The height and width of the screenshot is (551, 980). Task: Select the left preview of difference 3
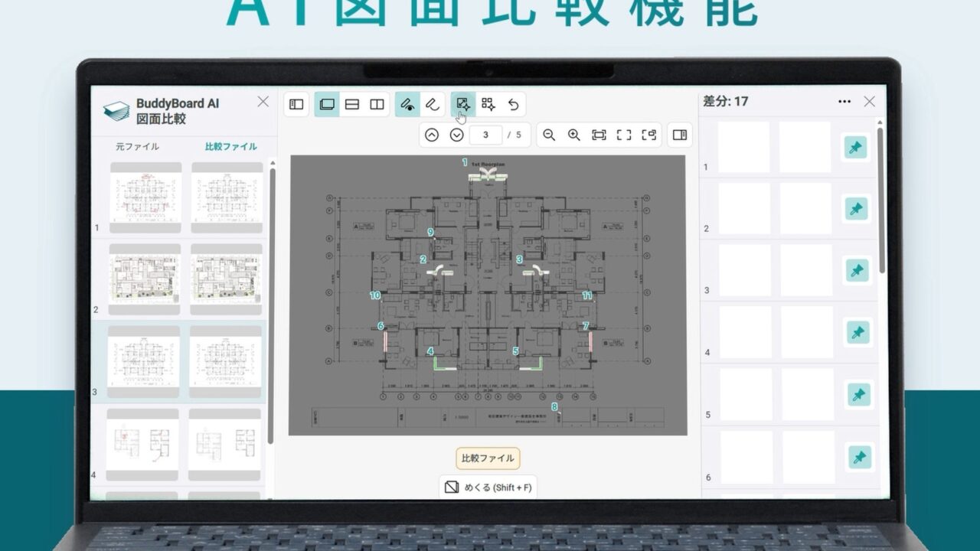click(x=745, y=270)
